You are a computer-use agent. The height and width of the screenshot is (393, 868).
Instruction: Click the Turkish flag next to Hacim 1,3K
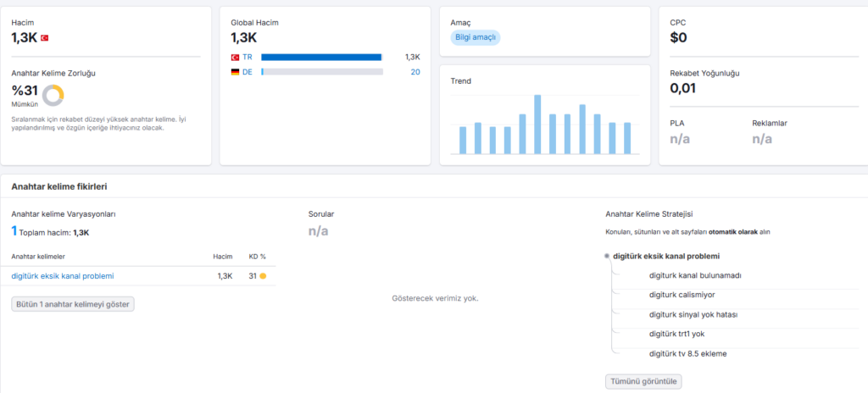point(44,38)
